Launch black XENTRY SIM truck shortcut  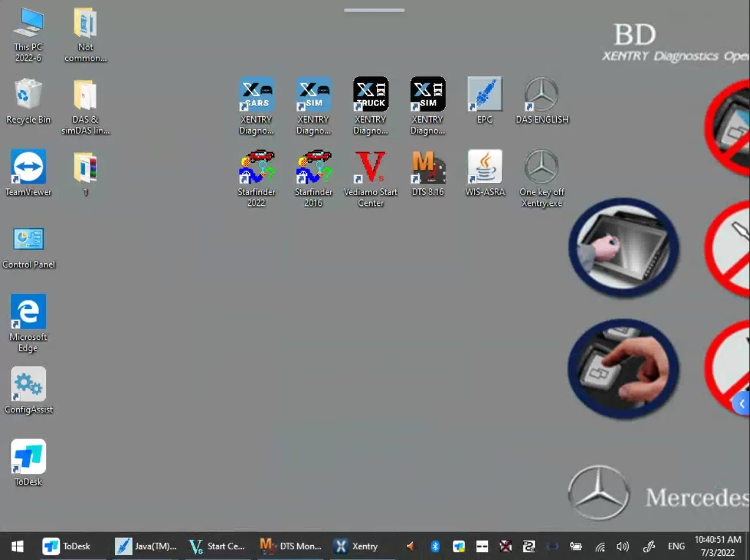[428, 106]
